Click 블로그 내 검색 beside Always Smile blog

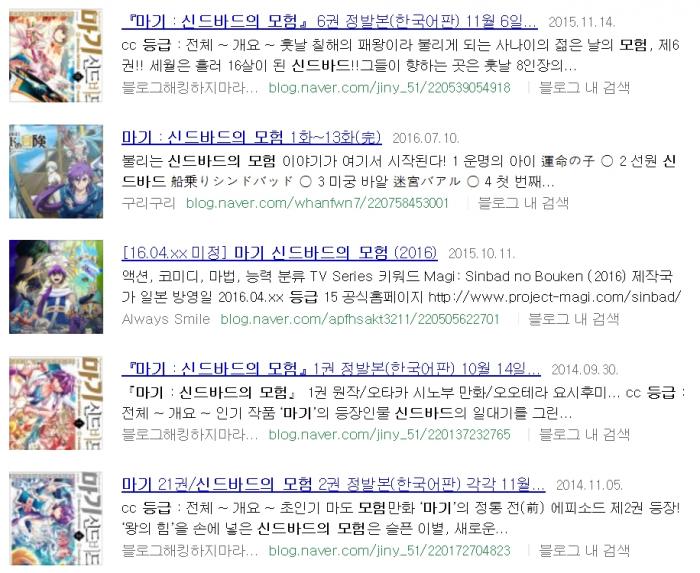click(x=574, y=319)
